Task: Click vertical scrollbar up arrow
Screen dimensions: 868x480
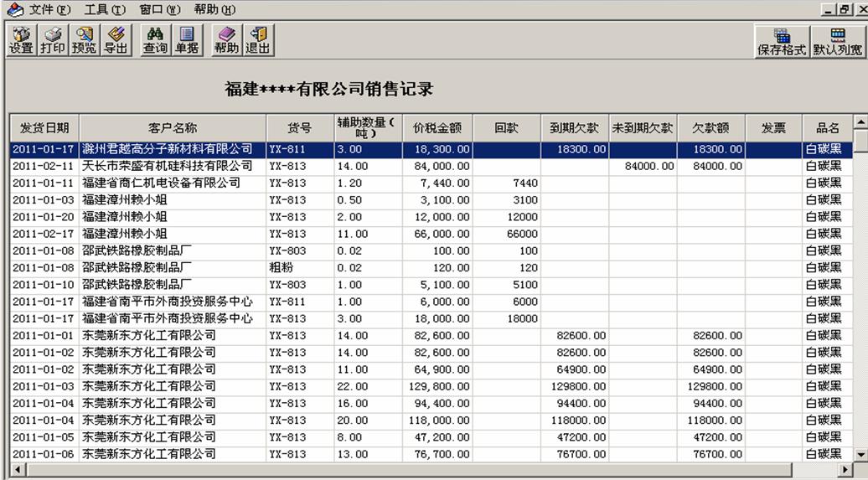Action: [860, 122]
